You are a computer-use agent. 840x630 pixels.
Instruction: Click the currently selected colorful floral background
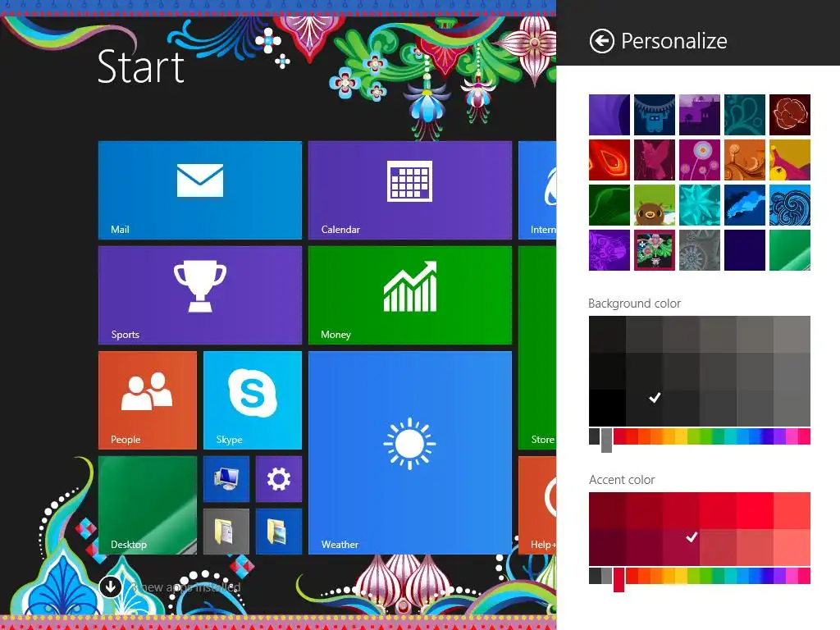pos(654,250)
